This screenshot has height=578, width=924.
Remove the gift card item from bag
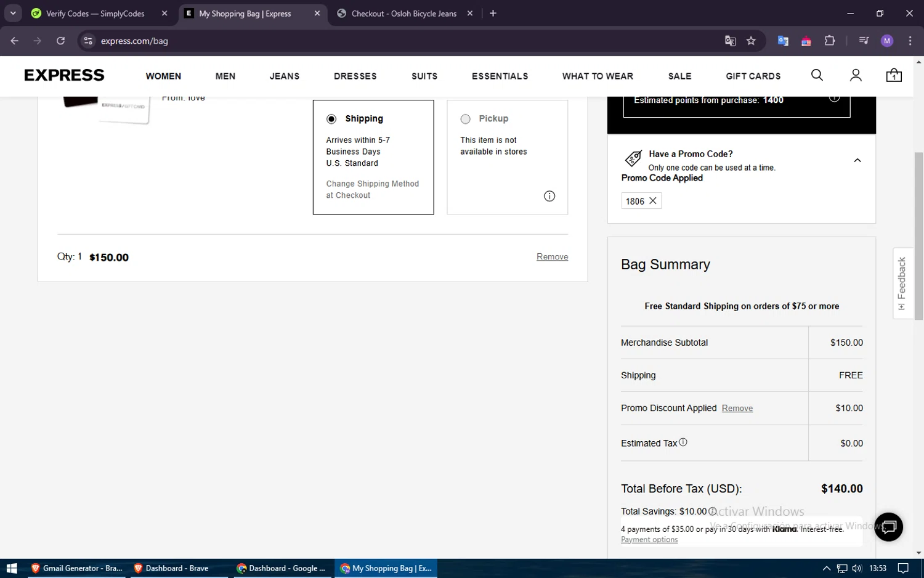552,257
